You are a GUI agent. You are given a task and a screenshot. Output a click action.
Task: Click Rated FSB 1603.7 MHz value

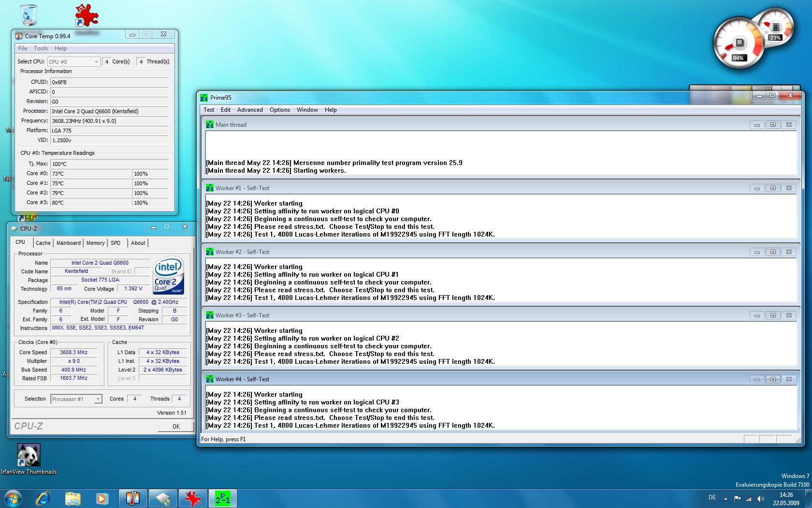click(74, 378)
